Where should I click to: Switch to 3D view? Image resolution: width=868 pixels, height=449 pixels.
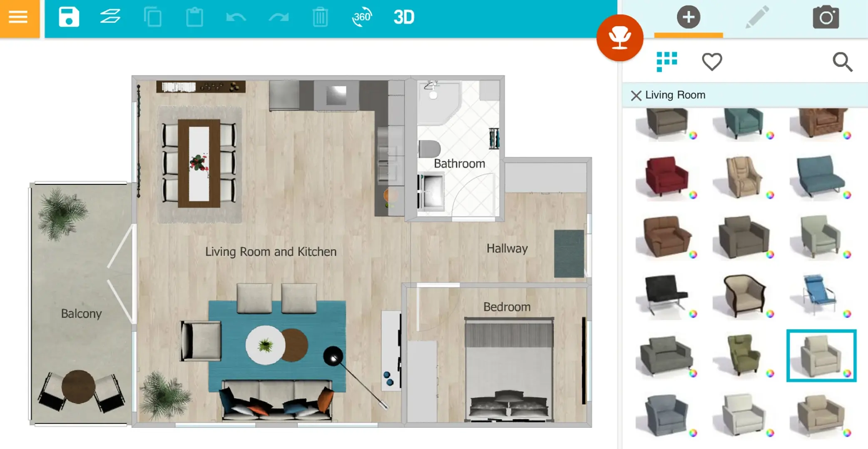(404, 17)
